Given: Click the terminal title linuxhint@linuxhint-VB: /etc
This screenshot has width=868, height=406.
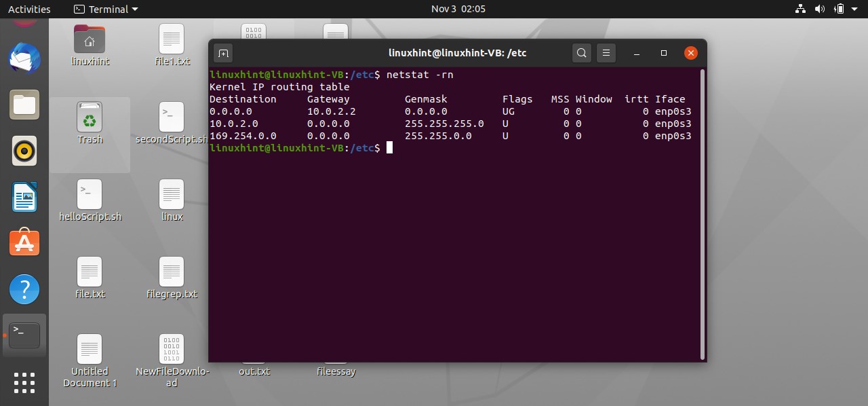Looking at the screenshot, I should coord(457,53).
